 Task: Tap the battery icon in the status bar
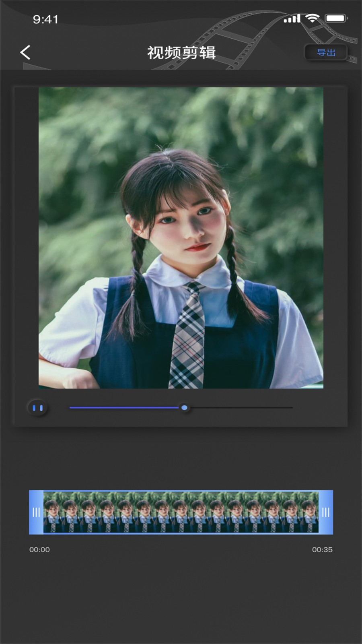coord(336,18)
